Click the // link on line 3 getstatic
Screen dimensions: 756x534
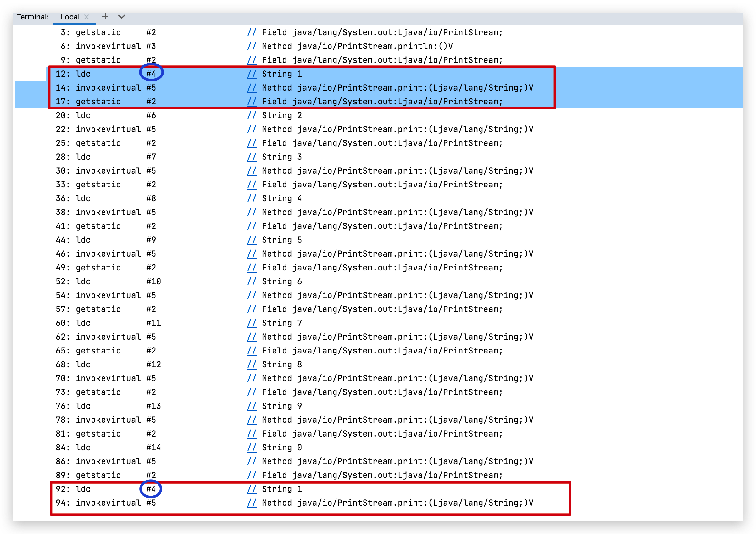252,32
